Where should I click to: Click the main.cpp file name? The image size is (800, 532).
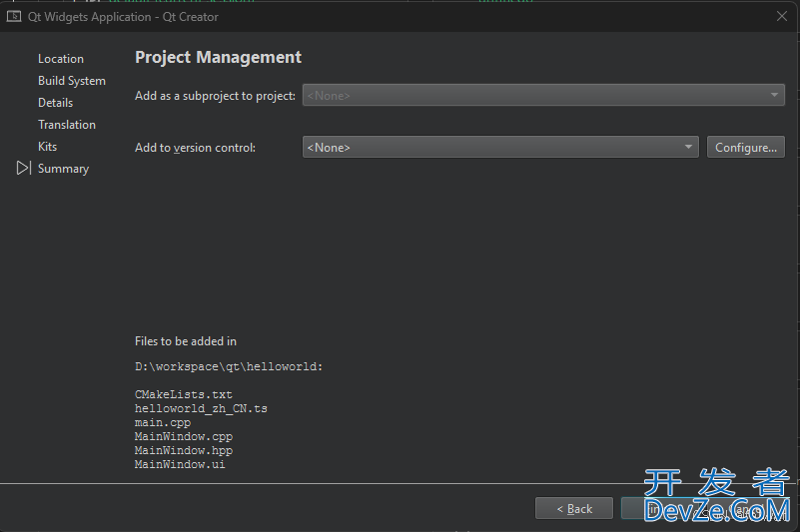pyautogui.click(x=162, y=422)
